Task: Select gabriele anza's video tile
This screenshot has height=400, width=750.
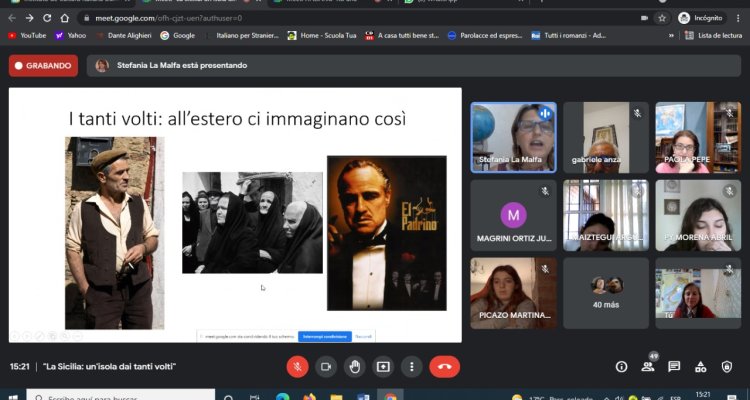Action: pyautogui.click(x=606, y=137)
